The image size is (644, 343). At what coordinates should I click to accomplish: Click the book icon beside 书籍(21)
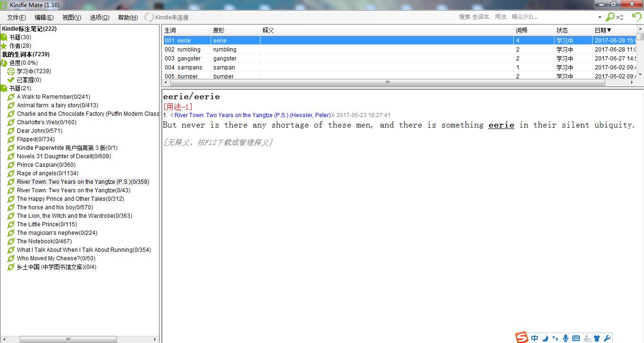pos(4,88)
